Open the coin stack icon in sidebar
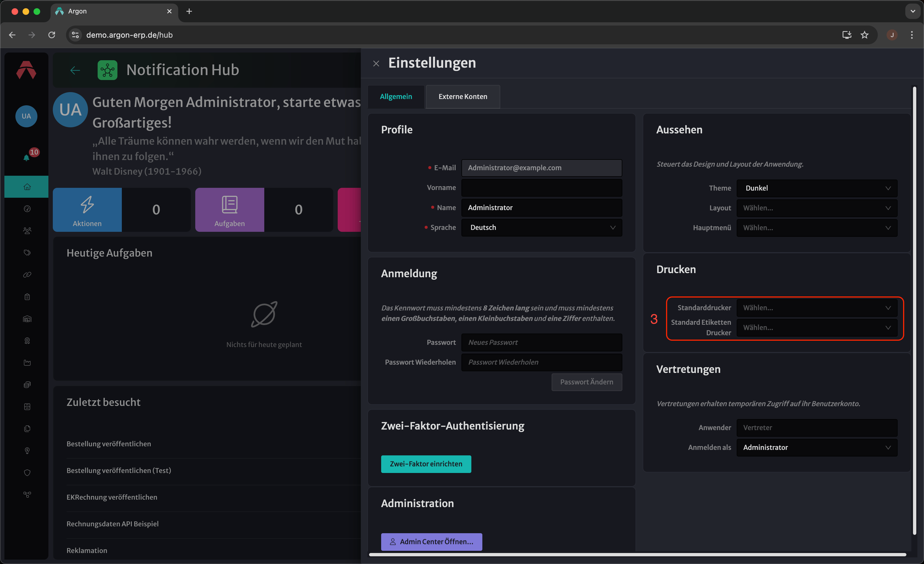924x564 pixels. tap(27, 385)
